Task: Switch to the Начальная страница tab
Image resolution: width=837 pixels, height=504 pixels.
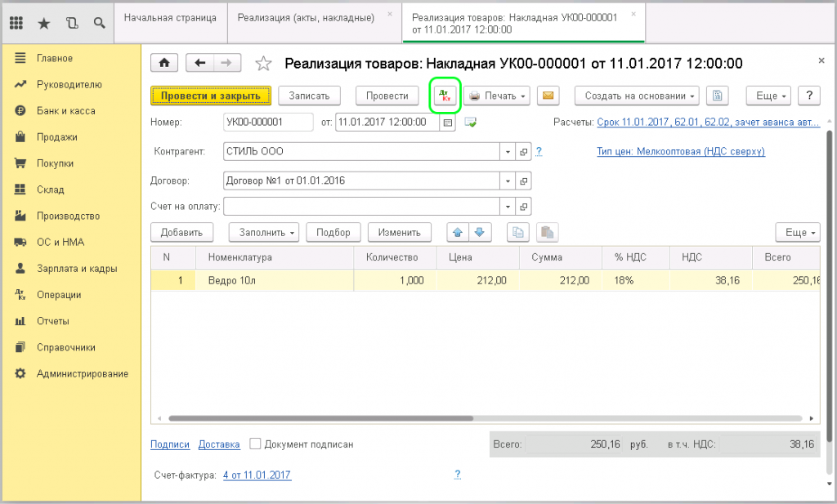Action: coord(170,17)
